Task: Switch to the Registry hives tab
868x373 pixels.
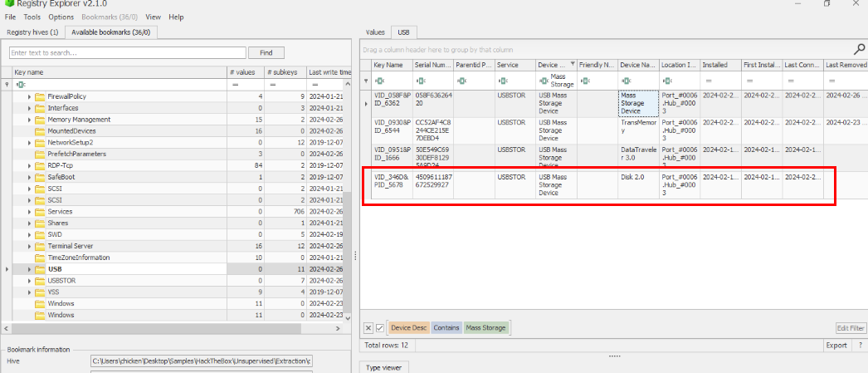Action: coord(32,32)
